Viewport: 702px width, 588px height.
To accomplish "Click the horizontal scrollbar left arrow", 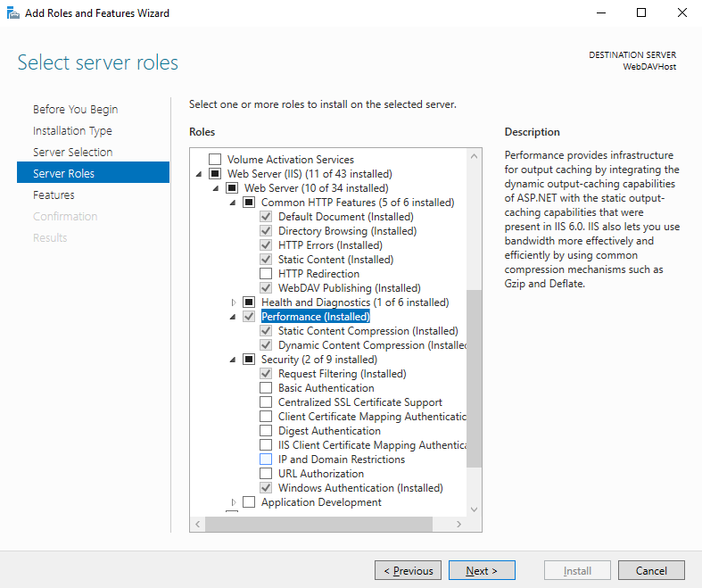I will click(198, 524).
